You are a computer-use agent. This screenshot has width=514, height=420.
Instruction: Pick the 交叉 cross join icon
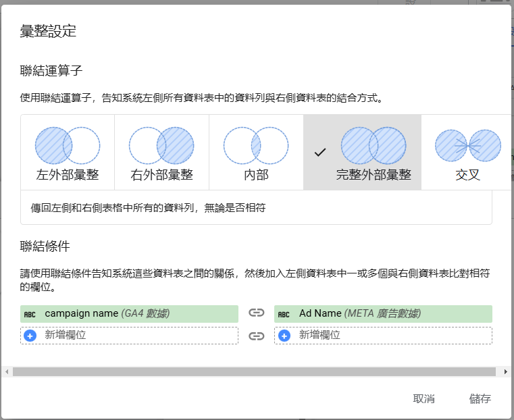tap(467, 145)
